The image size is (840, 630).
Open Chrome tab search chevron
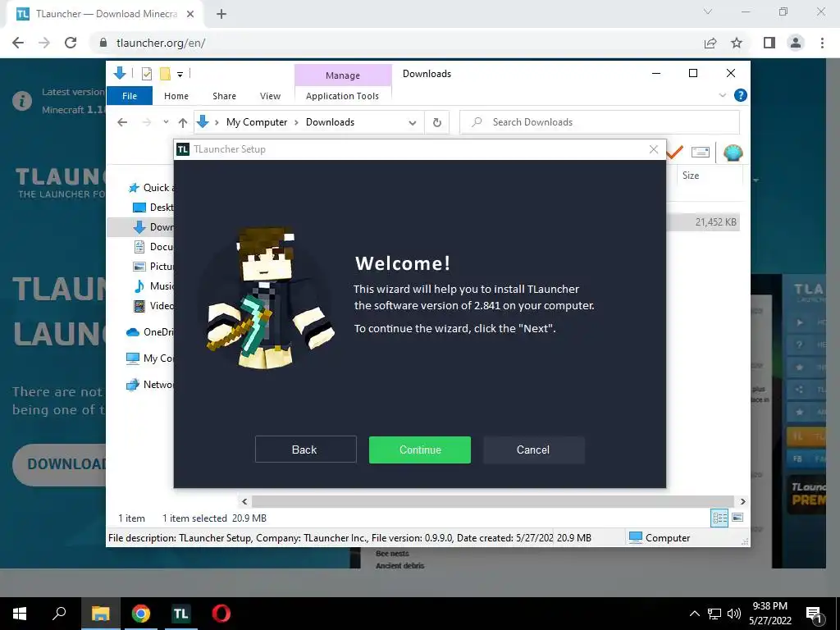click(x=708, y=11)
